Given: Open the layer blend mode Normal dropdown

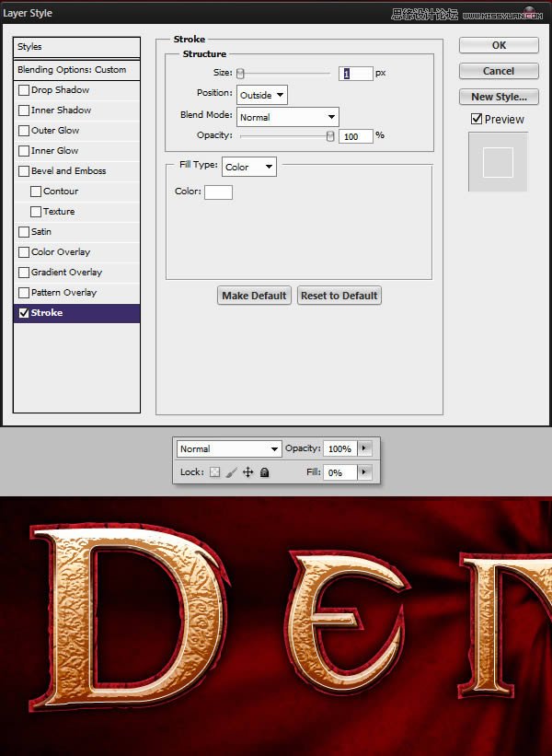Looking at the screenshot, I should click(229, 448).
